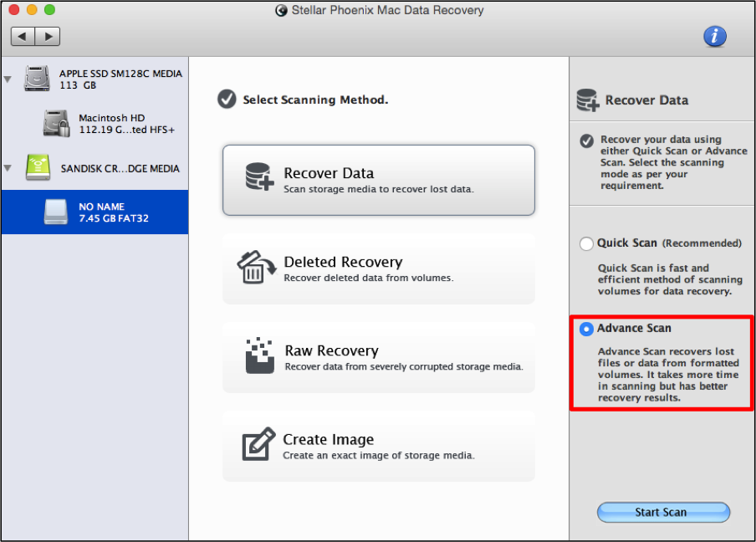Click the Recover Data icon in right panel
The width and height of the screenshot is (756, 542).
coord(588,100)
